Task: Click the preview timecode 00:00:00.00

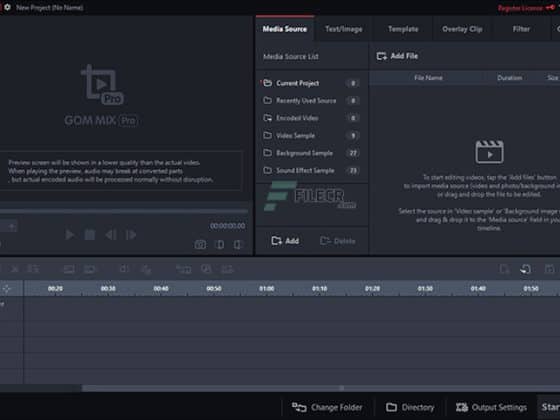Action: [228, 226]
